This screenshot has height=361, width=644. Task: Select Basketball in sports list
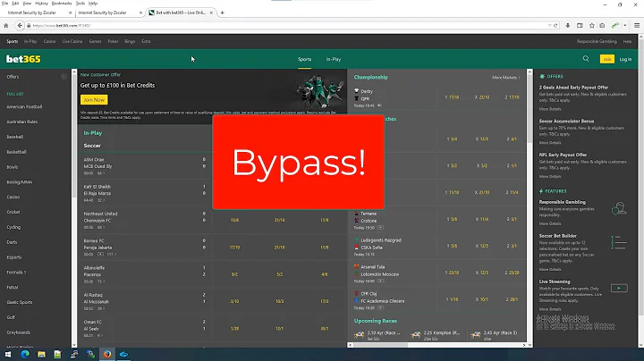(x=16, y=152)
